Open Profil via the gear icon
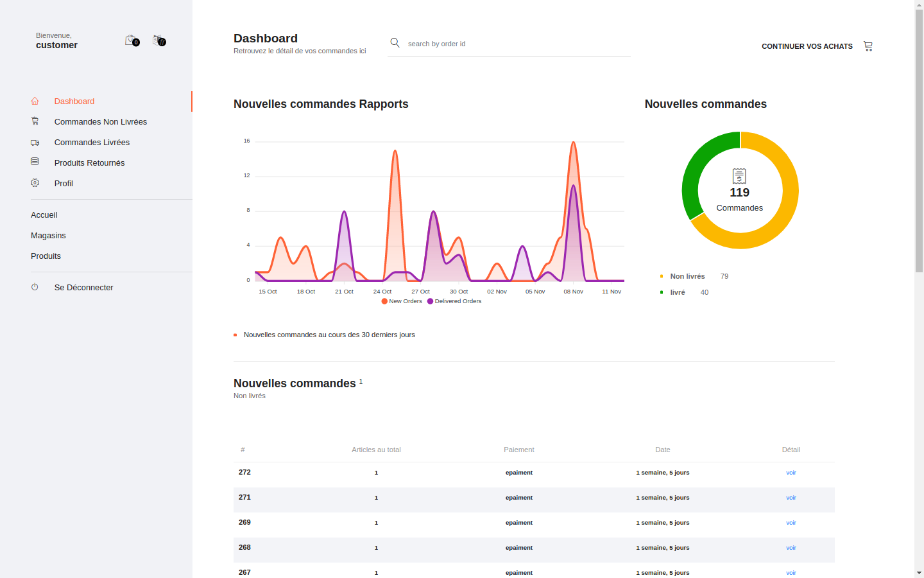The image size is (924, 578). pyautogui.click(x=35, y=183)
